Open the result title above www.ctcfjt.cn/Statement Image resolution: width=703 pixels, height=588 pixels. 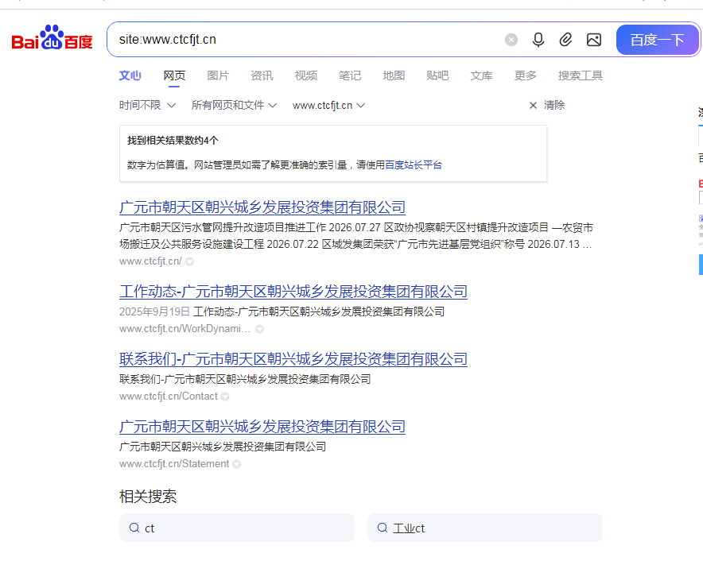(262, 427)
